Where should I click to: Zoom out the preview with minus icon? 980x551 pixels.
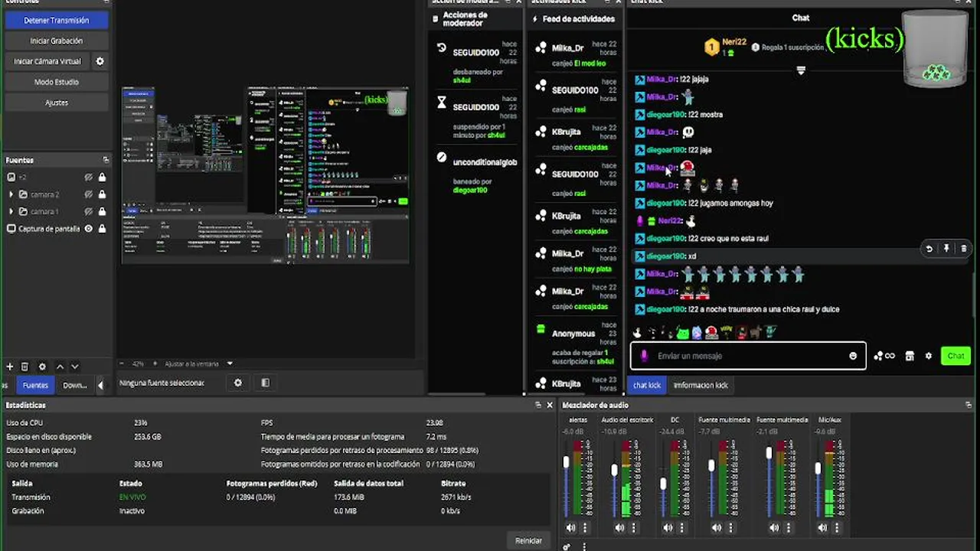(122, 364)
